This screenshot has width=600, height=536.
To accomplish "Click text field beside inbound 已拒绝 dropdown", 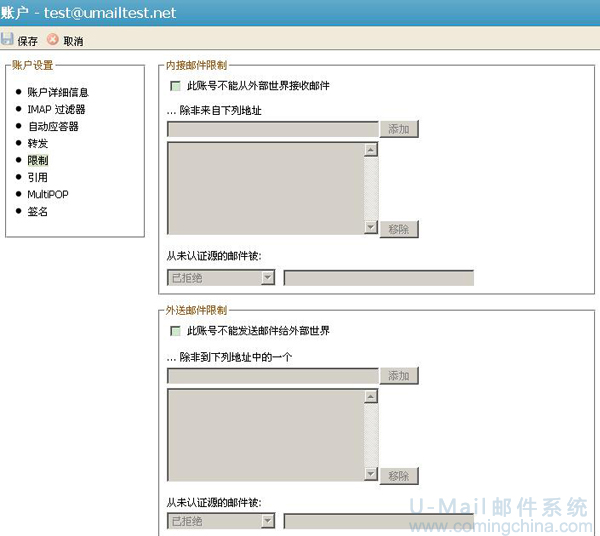I will pos(378,278).
